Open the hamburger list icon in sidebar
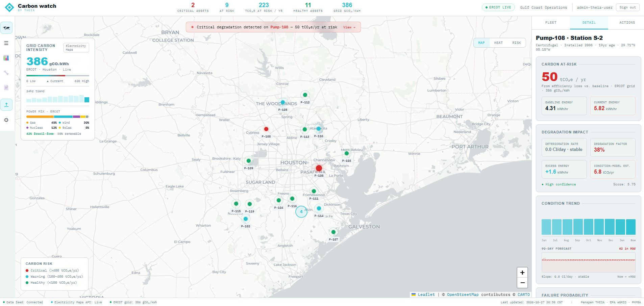The height and width of the screenshot is (306, 644). pyautogui.click(x=6, y=43)
